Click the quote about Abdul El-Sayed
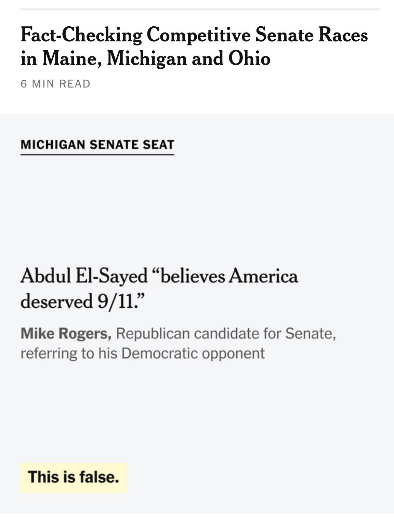 pos(159,289)
